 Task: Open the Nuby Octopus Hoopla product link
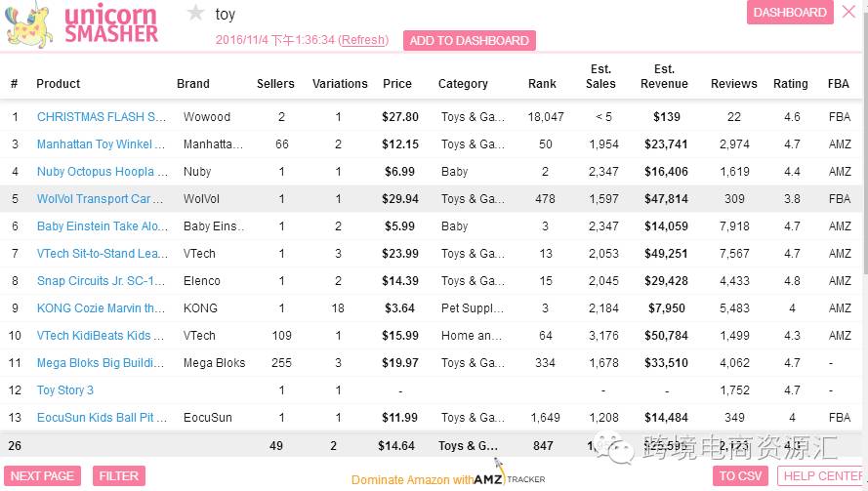point(96,172)
